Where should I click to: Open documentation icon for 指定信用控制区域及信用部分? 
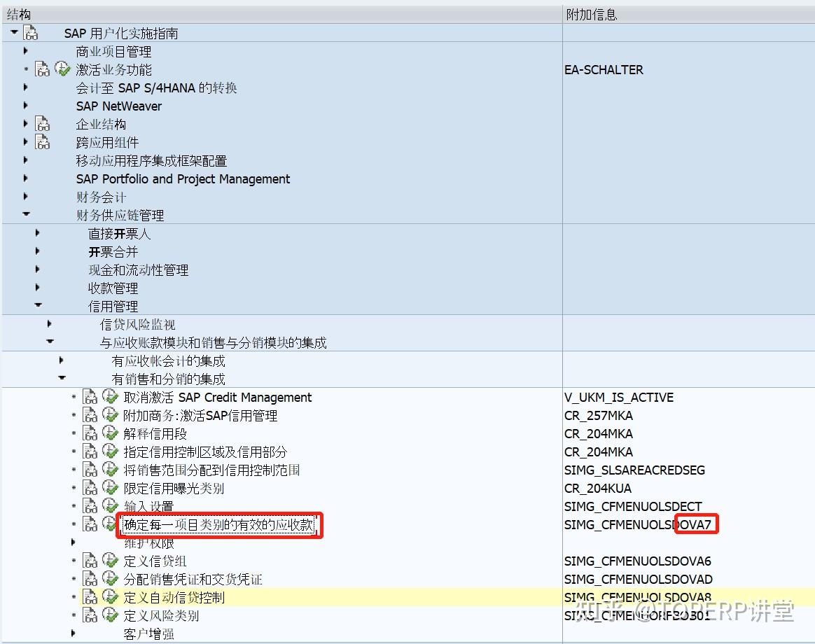tap(90, 451)
